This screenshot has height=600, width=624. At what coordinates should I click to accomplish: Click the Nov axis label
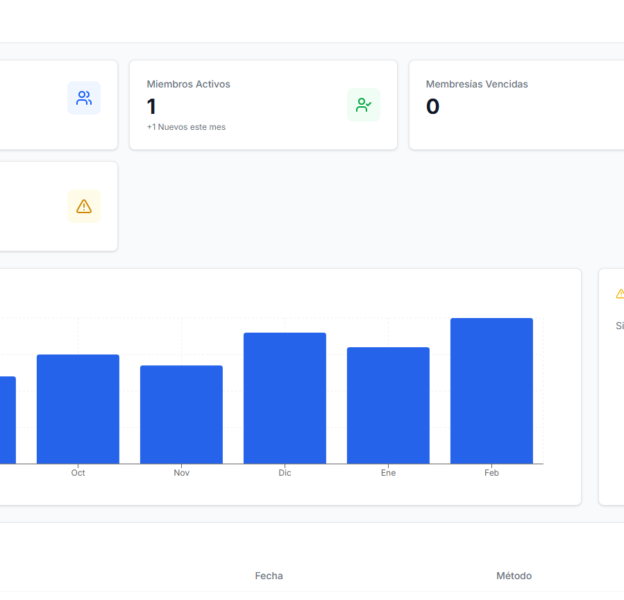coord(181,472)
